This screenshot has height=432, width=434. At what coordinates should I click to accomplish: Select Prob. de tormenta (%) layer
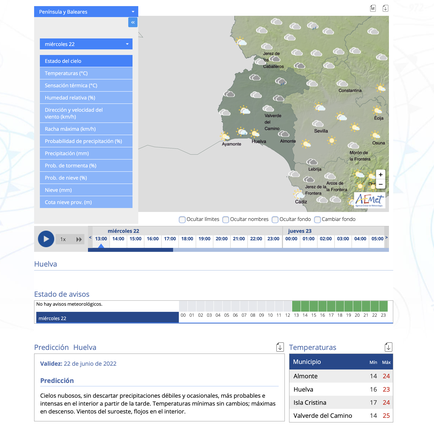click(x=86, y=166)
